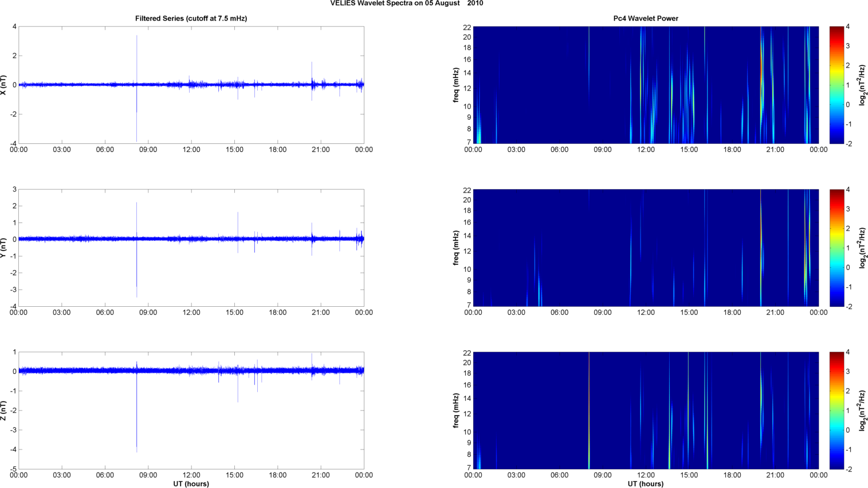The height and width of the screenshot is (488, 868).
Task: Click the '12:00' tick under the Z series plot
Action: pos(191,475)
